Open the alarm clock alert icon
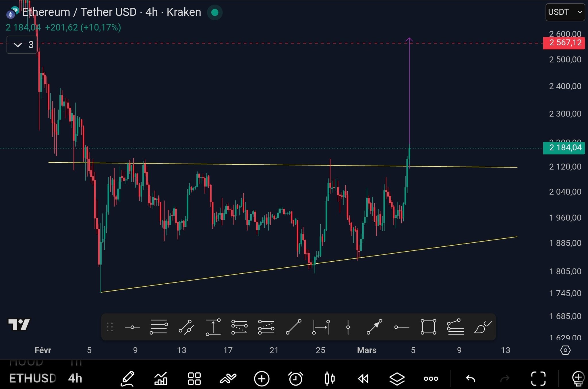588x389 pixels. (296, 379)
